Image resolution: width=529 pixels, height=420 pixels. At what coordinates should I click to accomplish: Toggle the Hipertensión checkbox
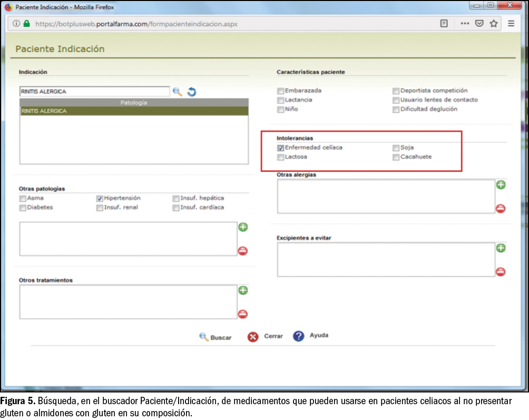pos(100,199)
